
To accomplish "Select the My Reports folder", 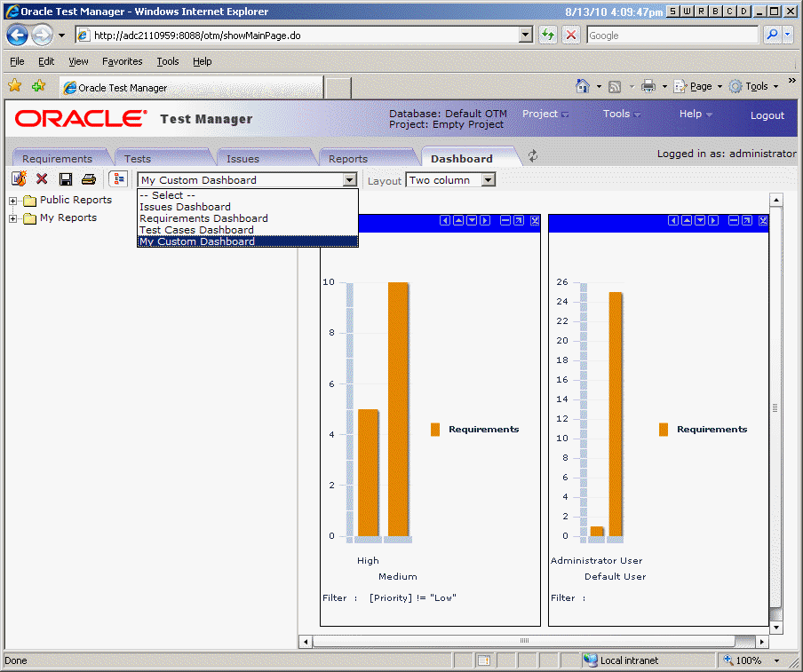I will [68, 218].
